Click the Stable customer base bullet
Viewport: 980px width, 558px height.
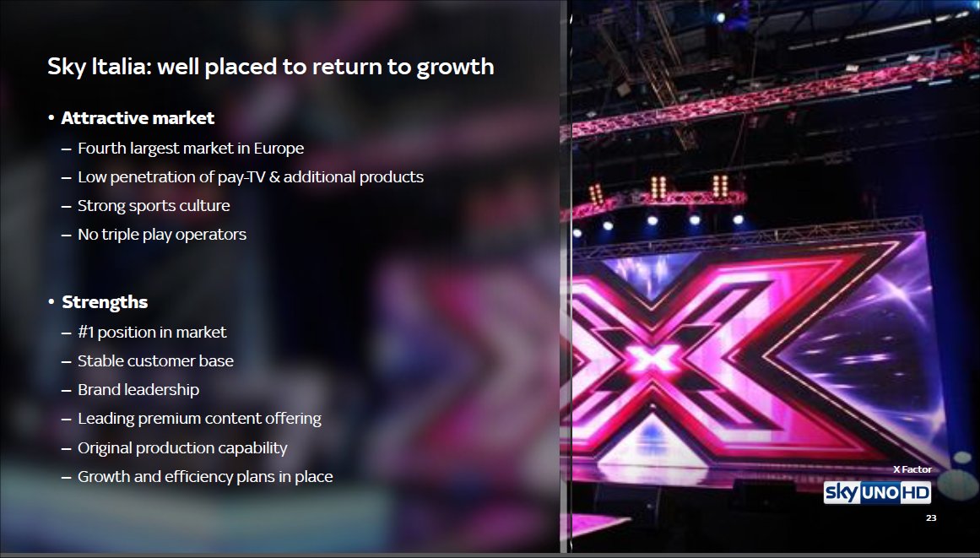coord(155,361)
